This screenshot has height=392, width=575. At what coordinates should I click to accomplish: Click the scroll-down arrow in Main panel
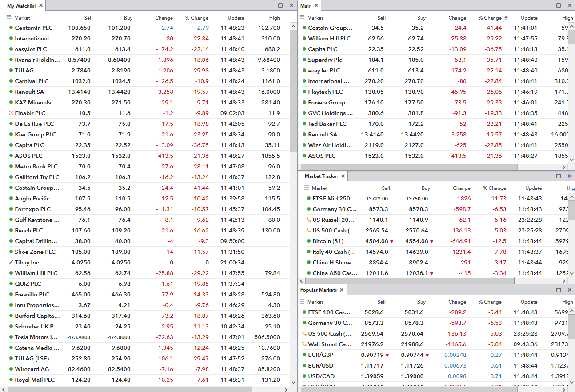[x=571, y=160]
